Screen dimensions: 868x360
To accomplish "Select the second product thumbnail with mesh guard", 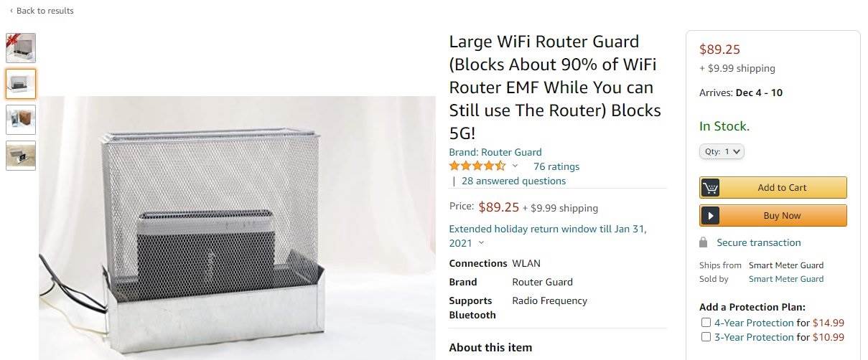I will [21, 84].
